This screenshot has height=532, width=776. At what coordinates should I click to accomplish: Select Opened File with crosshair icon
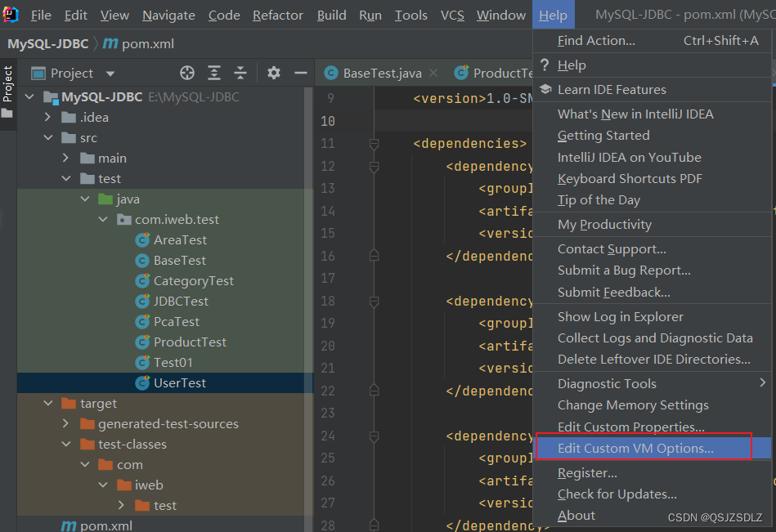click(187, 73)
